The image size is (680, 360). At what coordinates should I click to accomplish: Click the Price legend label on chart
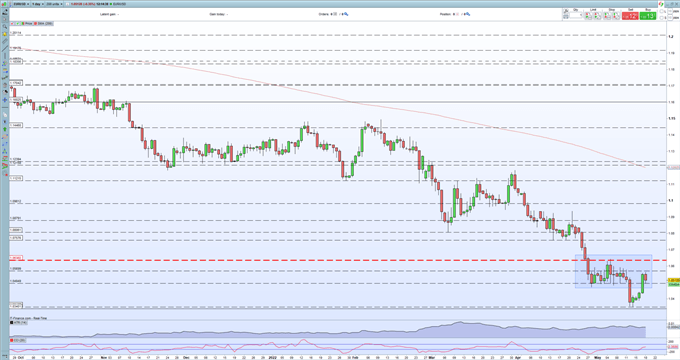28,23
